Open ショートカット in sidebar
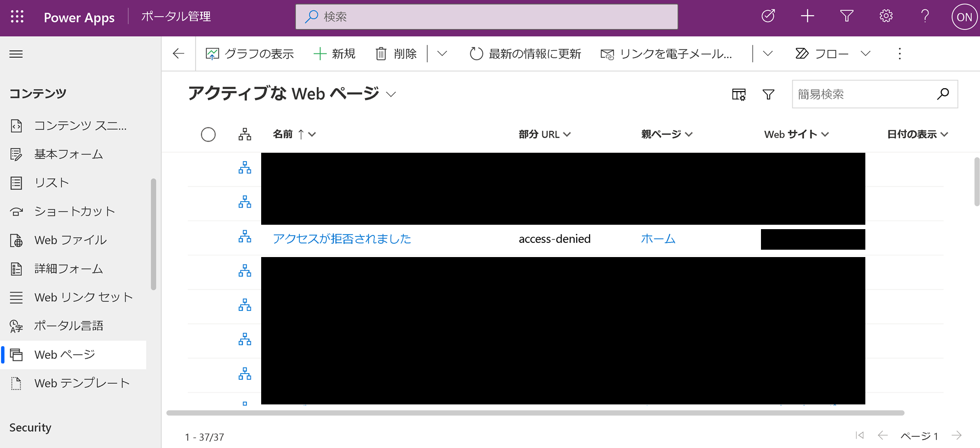 coord(73,212)
